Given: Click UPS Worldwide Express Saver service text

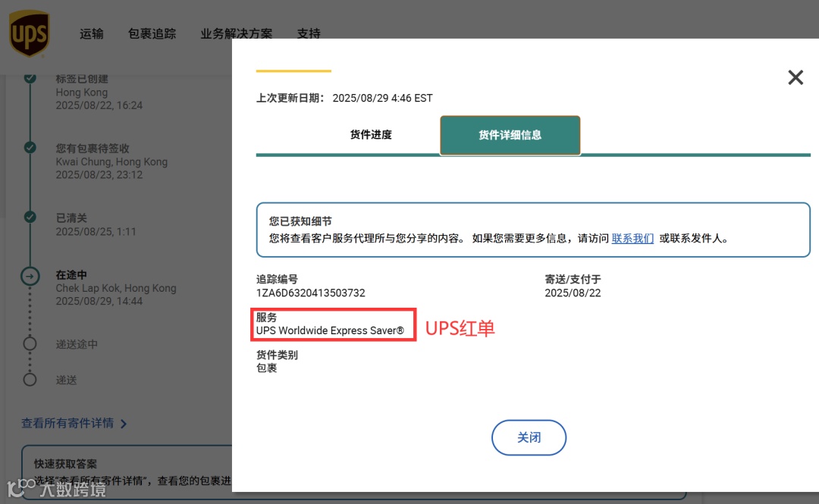Looking at the screenshot, I should (330, 330).
